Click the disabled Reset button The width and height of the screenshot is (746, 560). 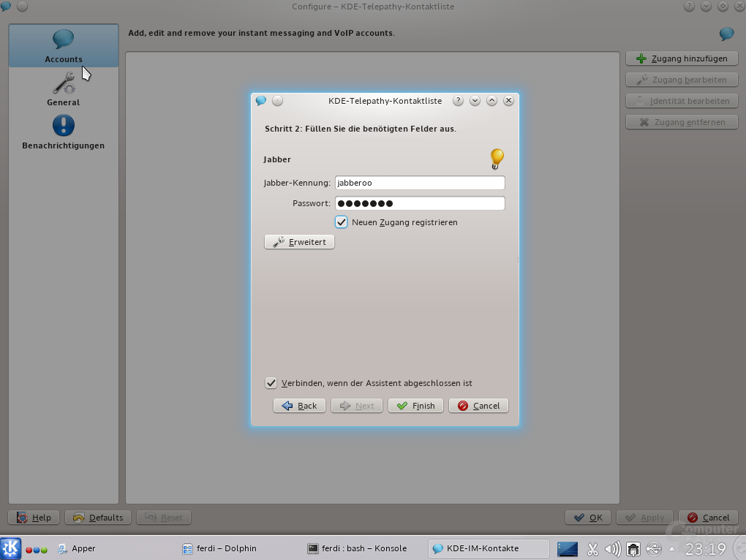164,517
